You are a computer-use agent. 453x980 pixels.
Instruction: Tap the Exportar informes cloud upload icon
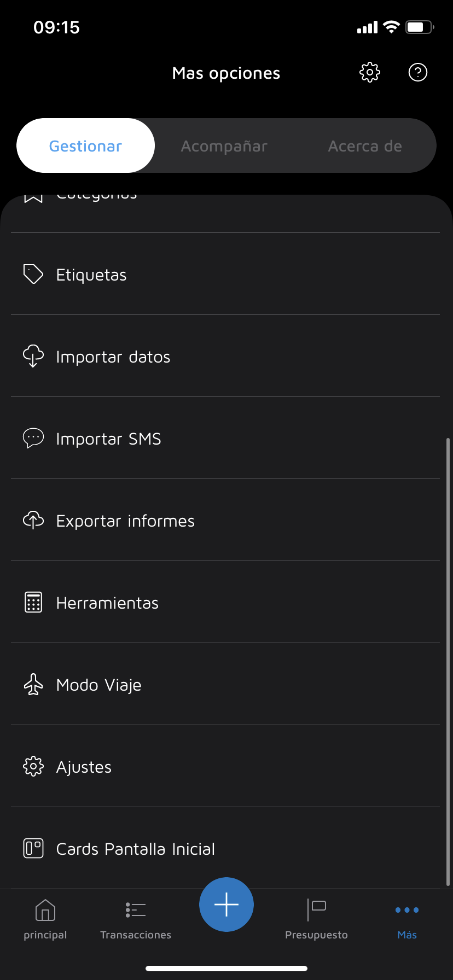33,520
